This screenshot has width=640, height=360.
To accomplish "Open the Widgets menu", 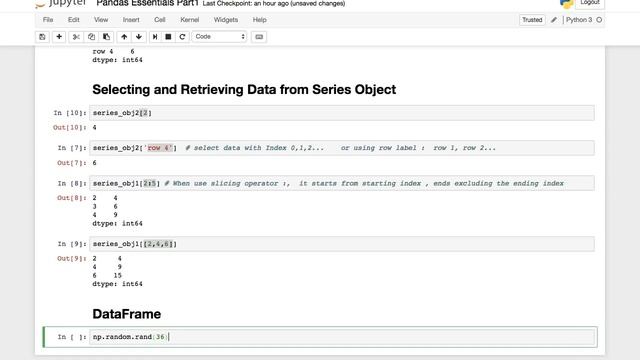I will pos(226,20).
